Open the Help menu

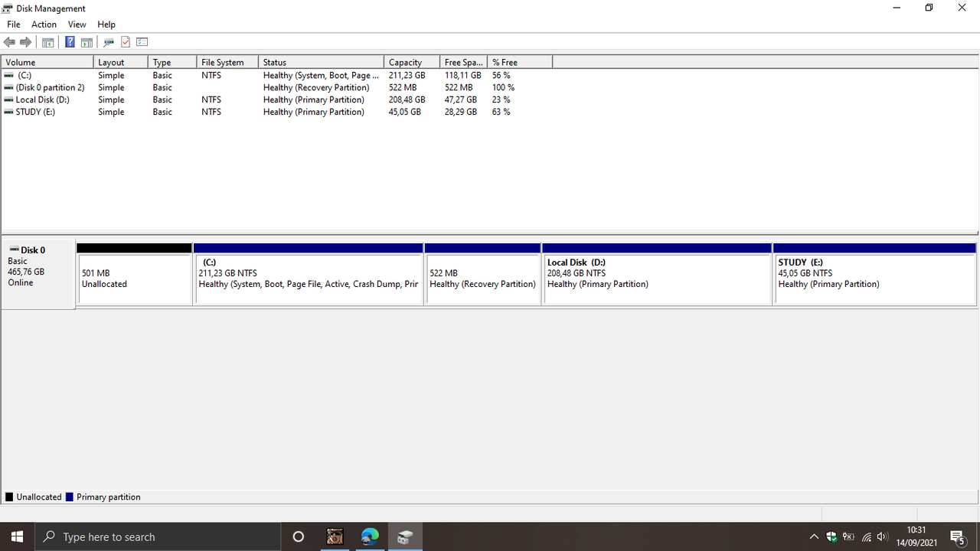[106, 24]
